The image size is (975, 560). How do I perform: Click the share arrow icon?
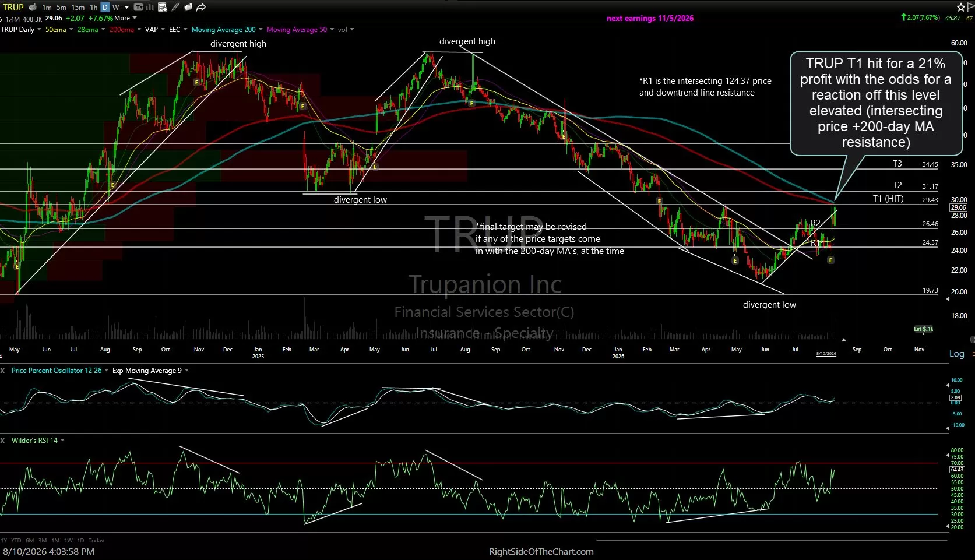pyautogui.click(x=201, y=7)
